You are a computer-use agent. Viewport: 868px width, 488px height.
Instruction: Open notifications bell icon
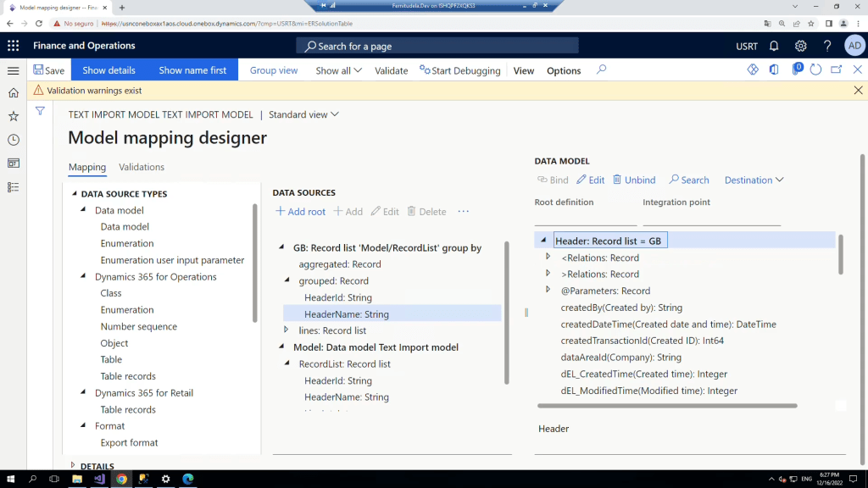pyautogui.click(x=774, y=46)
